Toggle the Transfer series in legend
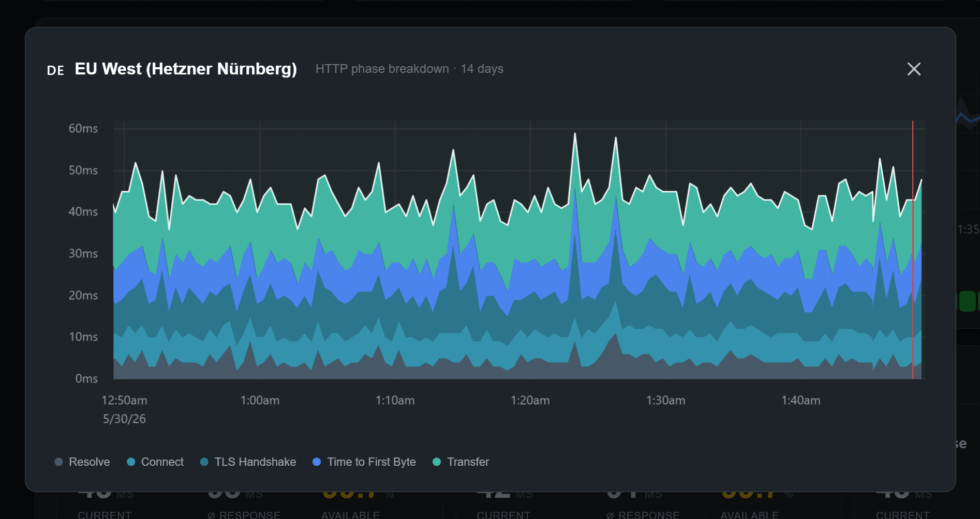 [x=461, y=462]
